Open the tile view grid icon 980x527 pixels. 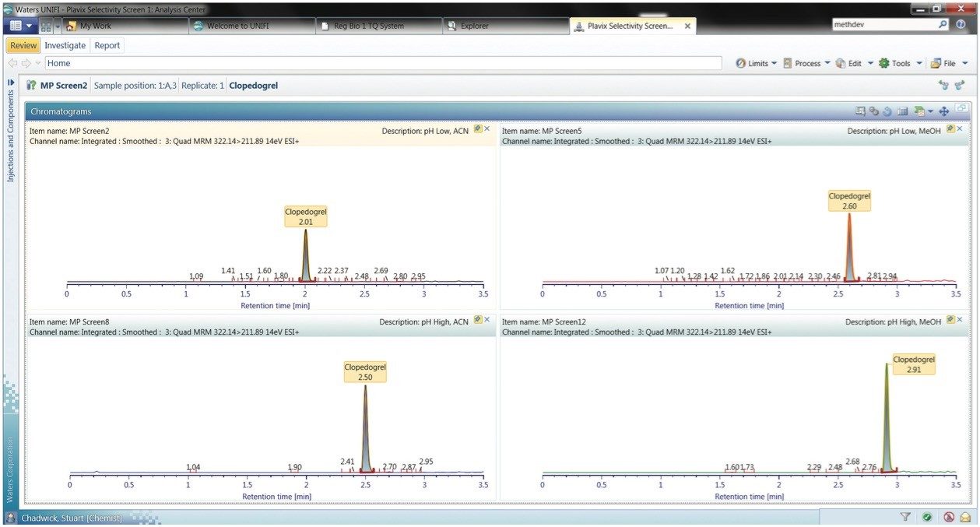point(46,26)
